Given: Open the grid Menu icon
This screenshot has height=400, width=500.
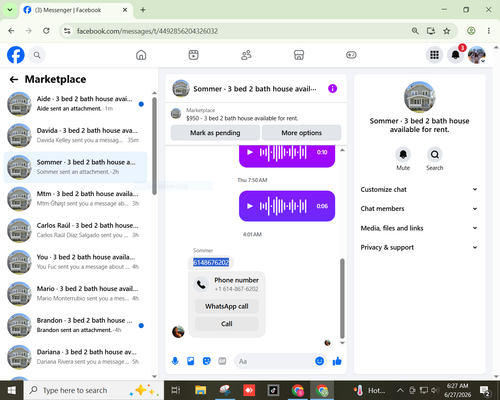Looking at the screenshot, I should [434, 55].
